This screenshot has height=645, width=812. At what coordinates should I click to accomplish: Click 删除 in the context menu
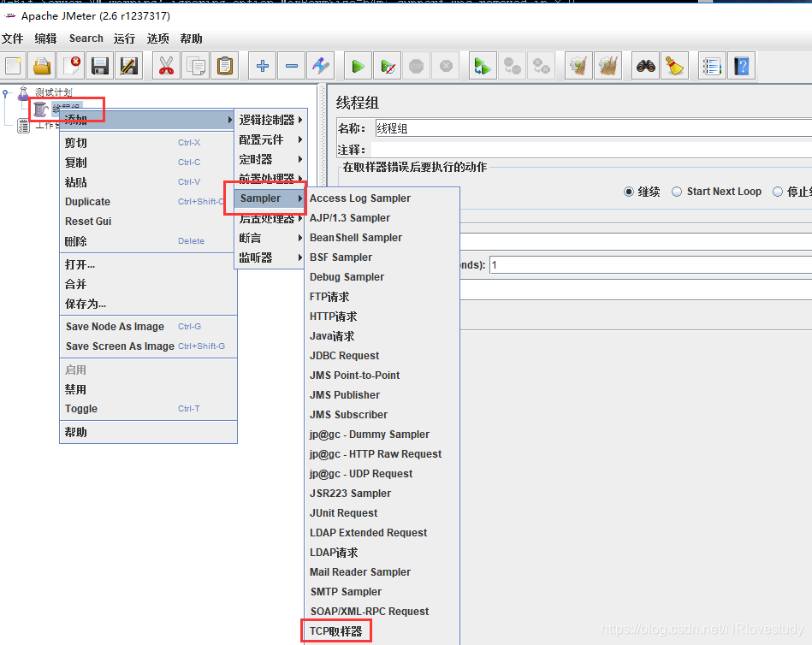coord(148,240)
